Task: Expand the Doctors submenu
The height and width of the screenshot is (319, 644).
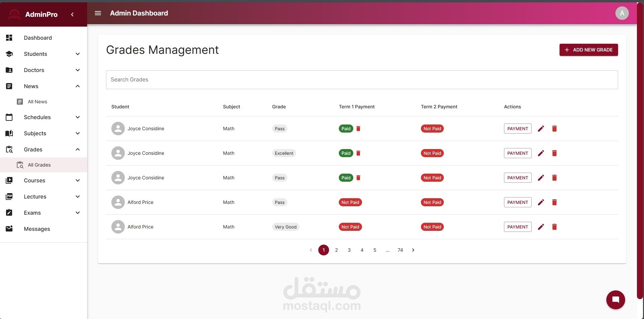Action: [78, 70]
